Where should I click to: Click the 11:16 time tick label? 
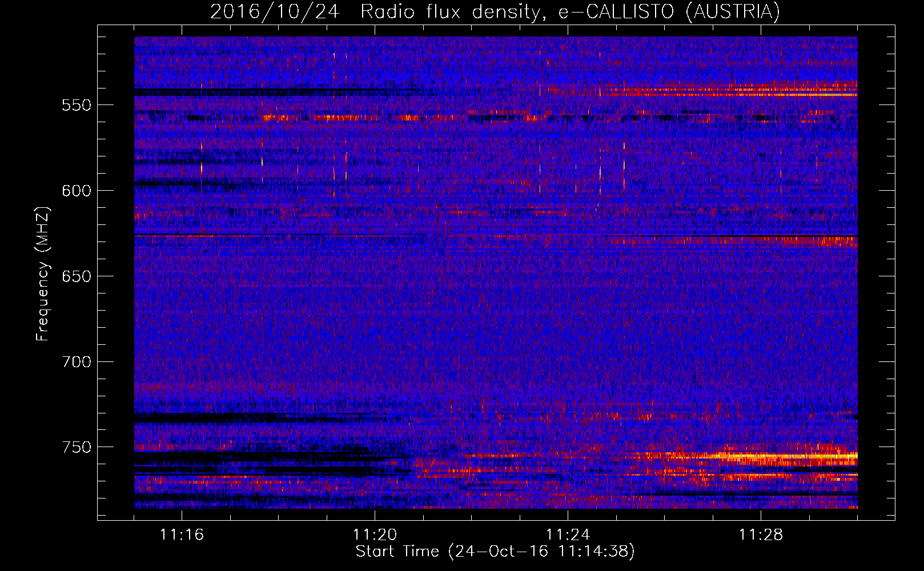(182, 535)
